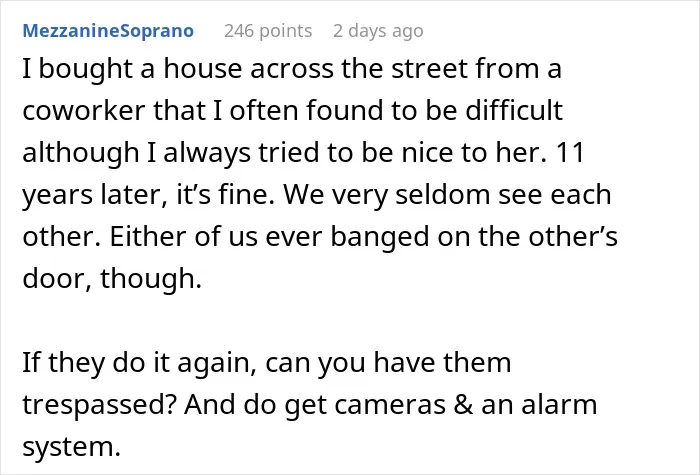Click the final word "system."
This screenshot has height=475, width=700.
point(71,447)
